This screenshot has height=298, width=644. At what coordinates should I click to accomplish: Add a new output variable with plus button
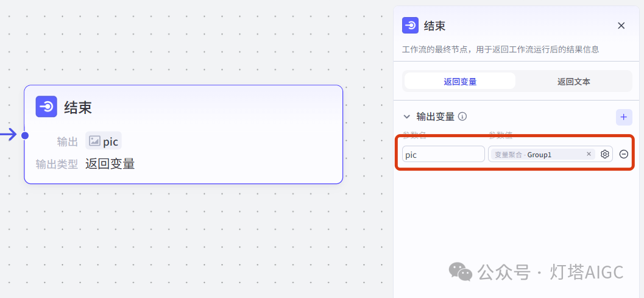(624, 117)
